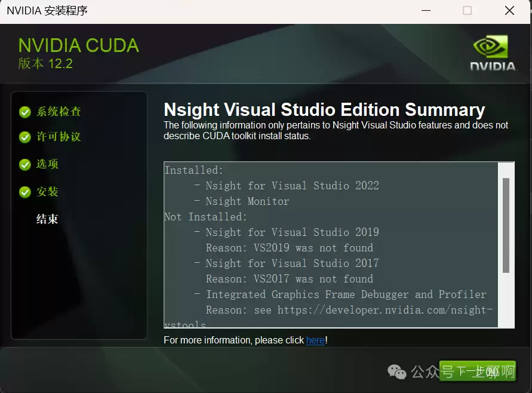The width and height of the screenshot is (532, 393).
Task: Select the 系统检查 step label
Action: coord(59,112)
